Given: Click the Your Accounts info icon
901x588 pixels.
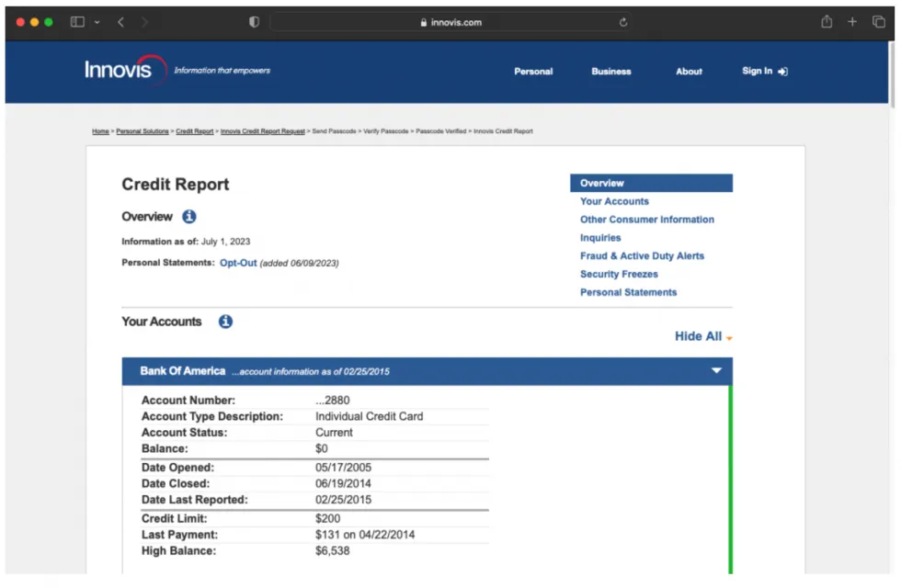Looking at the screenshot, I should click(x=225, y=322).
